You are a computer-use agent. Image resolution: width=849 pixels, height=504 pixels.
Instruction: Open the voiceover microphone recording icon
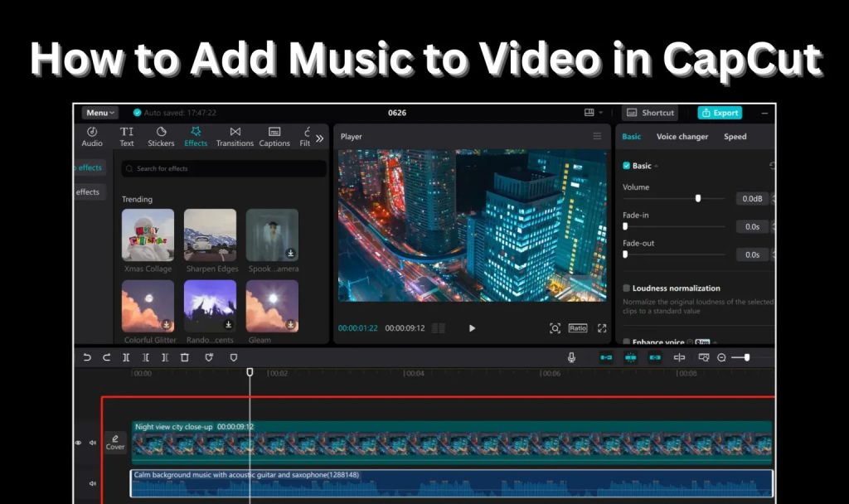pyautogui.click(x=572, y=357)
